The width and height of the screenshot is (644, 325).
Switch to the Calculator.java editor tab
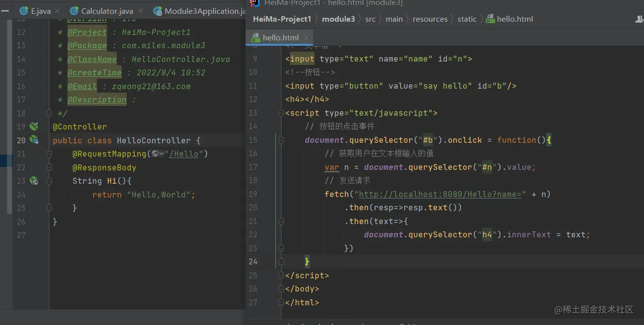pos(106,11)
